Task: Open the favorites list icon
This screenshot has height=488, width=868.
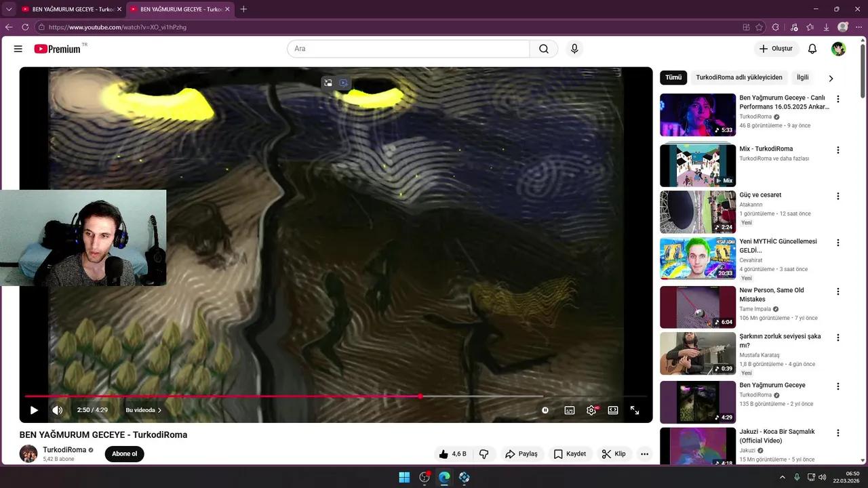Action: tap(810, 27)
